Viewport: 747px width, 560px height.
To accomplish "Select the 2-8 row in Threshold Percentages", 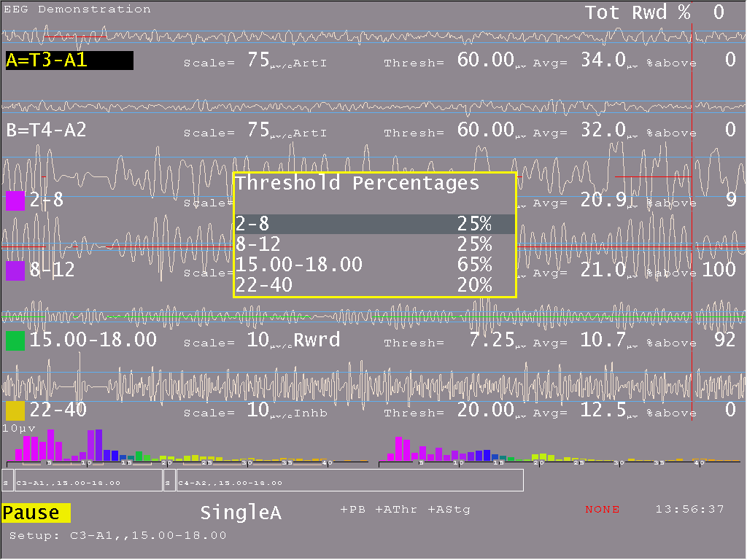I will 374,224.
